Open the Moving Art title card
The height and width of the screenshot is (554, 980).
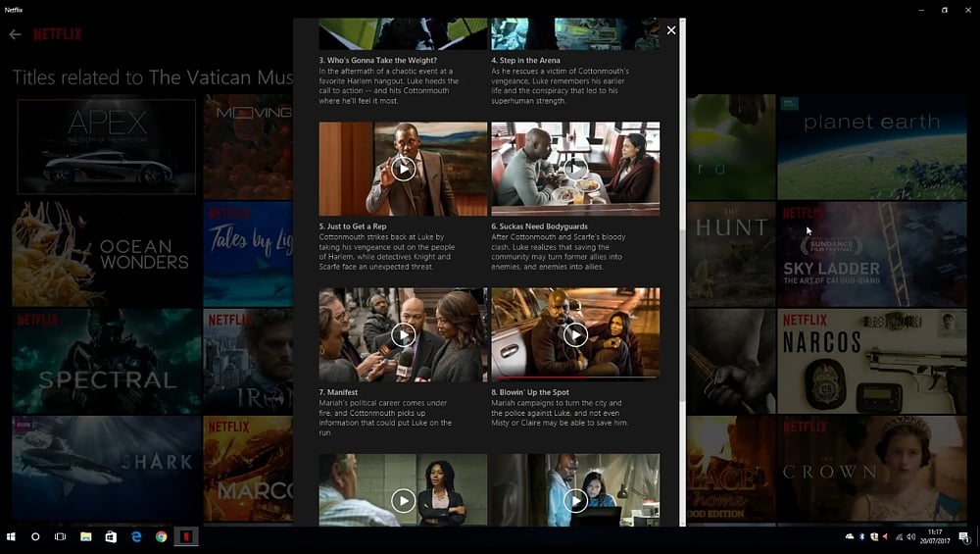tap(248, 147)
